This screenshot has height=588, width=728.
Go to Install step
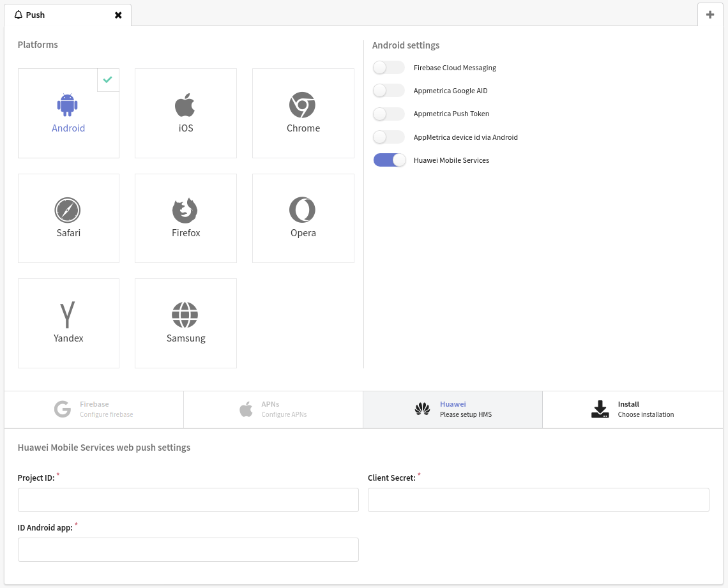pyautogui.click(x=632, y=409)
